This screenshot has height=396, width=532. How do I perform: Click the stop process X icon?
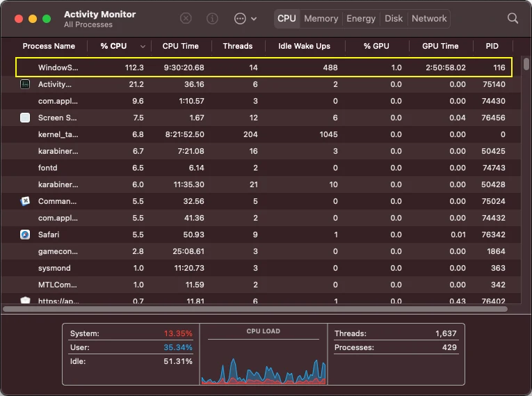186,18
